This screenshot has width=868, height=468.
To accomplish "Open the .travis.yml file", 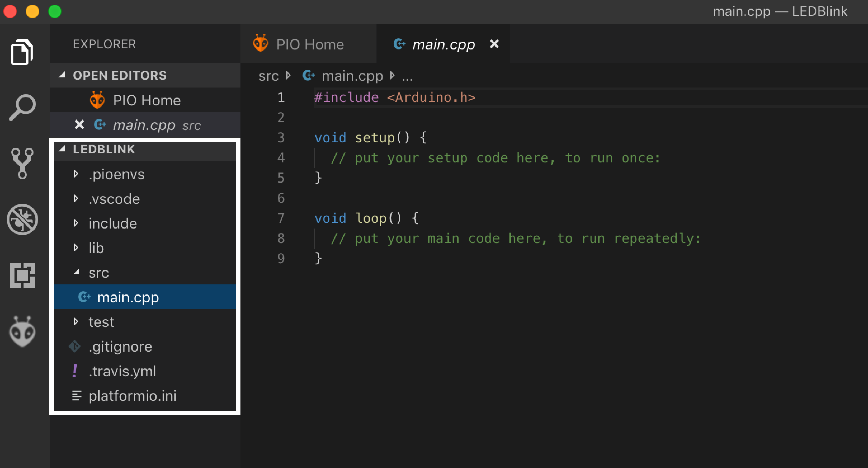I will point(122,371).
